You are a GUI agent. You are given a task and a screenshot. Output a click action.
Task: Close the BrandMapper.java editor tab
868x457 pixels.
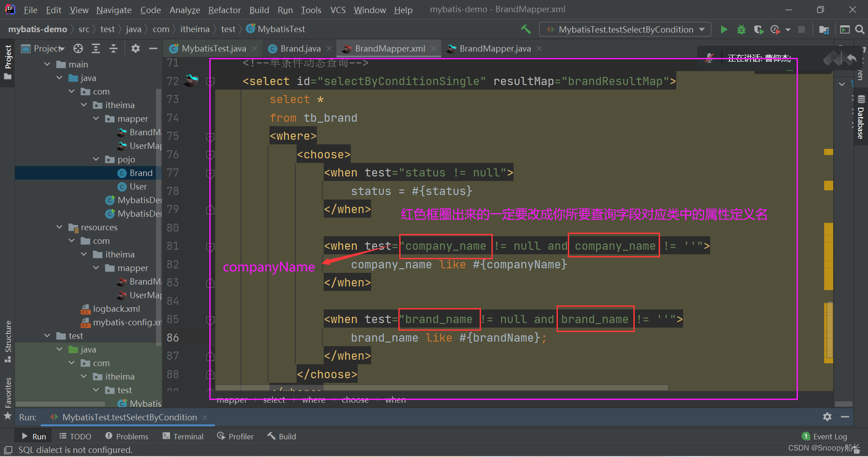[x=539, y=48]
